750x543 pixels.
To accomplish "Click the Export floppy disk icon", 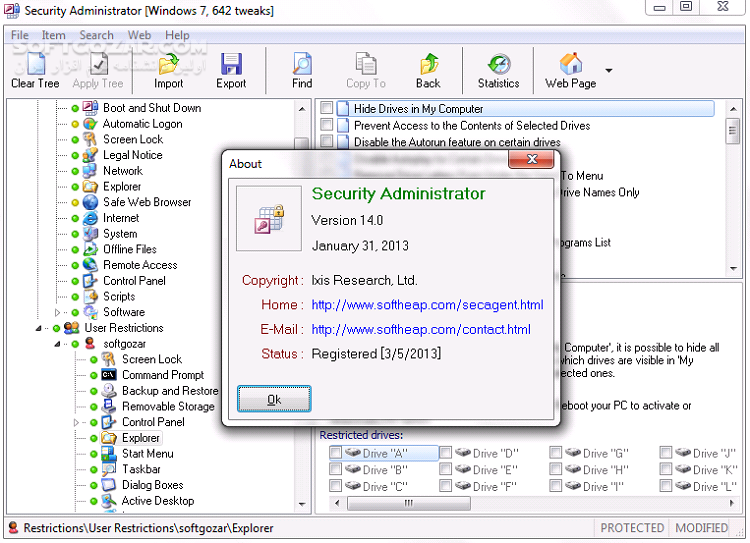I will [231, 64].
